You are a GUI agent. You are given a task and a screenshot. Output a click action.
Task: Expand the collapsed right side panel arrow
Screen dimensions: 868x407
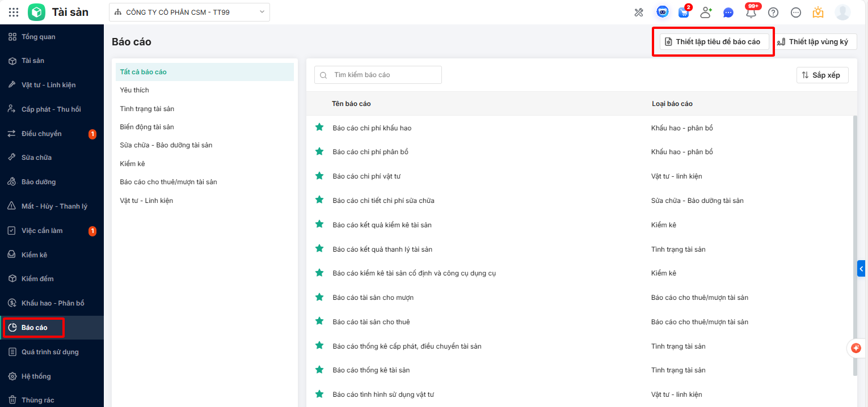tap(861, 268)
